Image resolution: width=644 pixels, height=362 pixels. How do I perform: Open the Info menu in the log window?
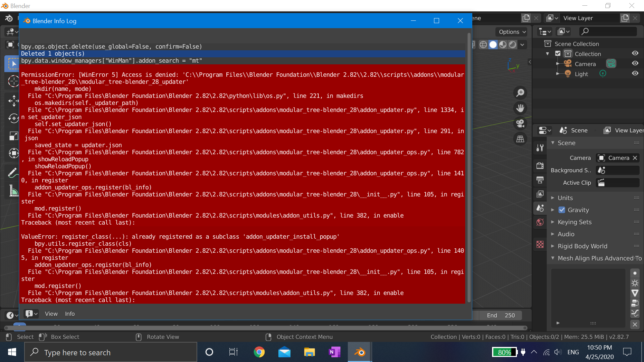point(69,314)
